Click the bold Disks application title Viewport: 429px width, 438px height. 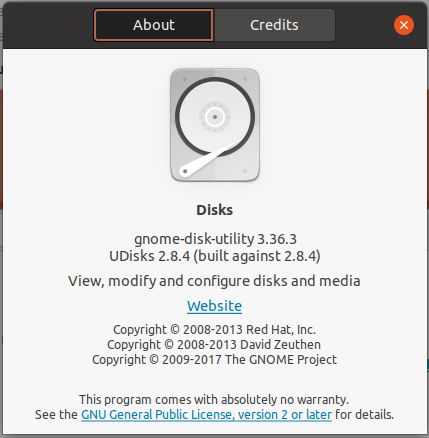[214, 210]
